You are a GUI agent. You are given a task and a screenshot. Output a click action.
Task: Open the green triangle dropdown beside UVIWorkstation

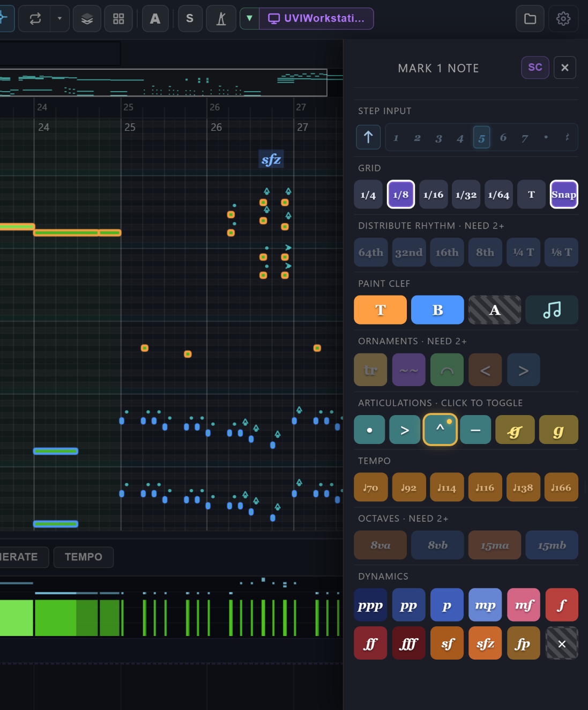click(x=249, y=19)
